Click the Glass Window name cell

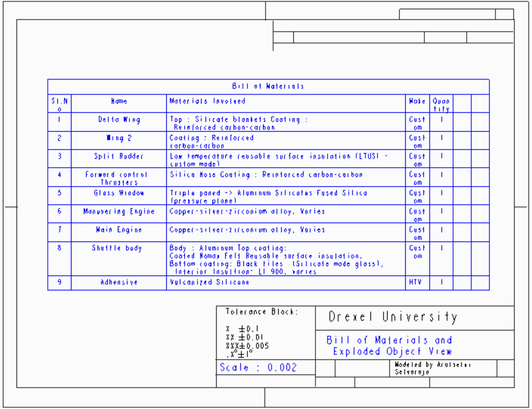[119, 193]
